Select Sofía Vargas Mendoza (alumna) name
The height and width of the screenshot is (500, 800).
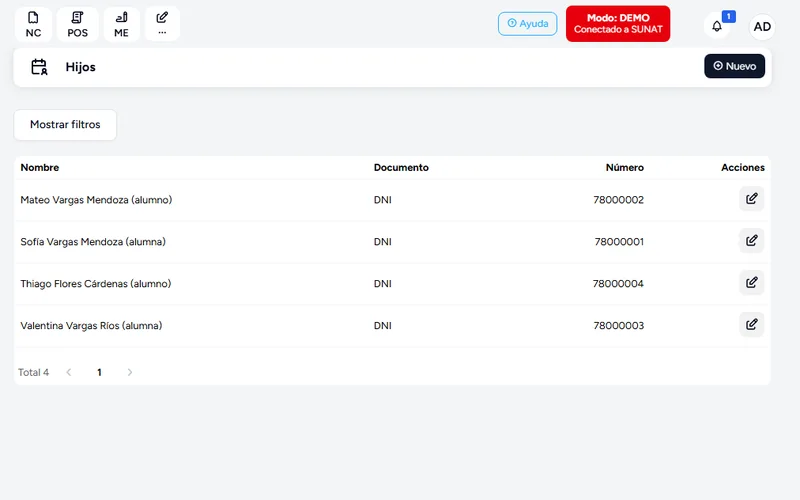(x=93, y=242)
